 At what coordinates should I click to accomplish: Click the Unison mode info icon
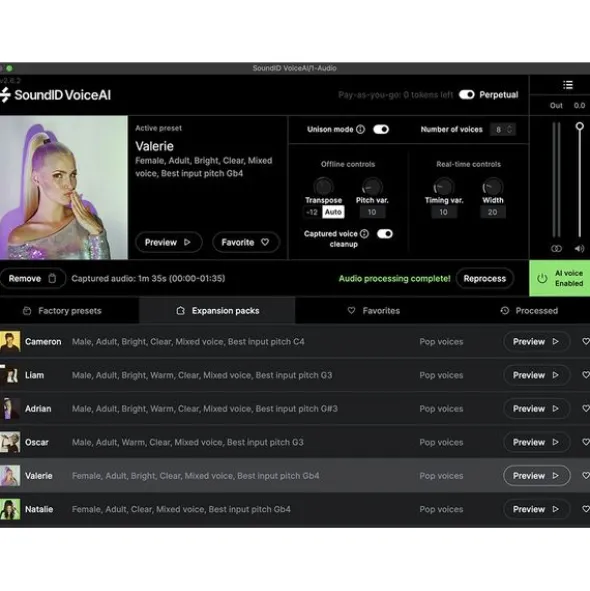point(360,129)
